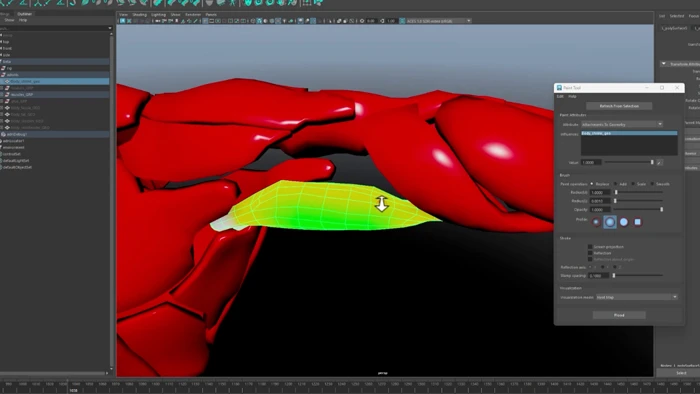Open the ACES color space dropdown
Image resolution: width=700 pixels, height=394 pixels.
click(438, 21)
